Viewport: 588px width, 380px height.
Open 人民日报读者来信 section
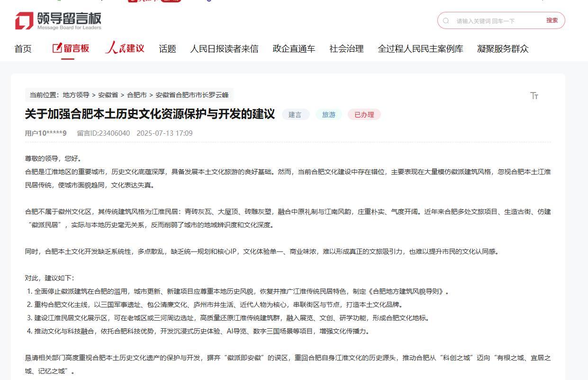[224, 49]
